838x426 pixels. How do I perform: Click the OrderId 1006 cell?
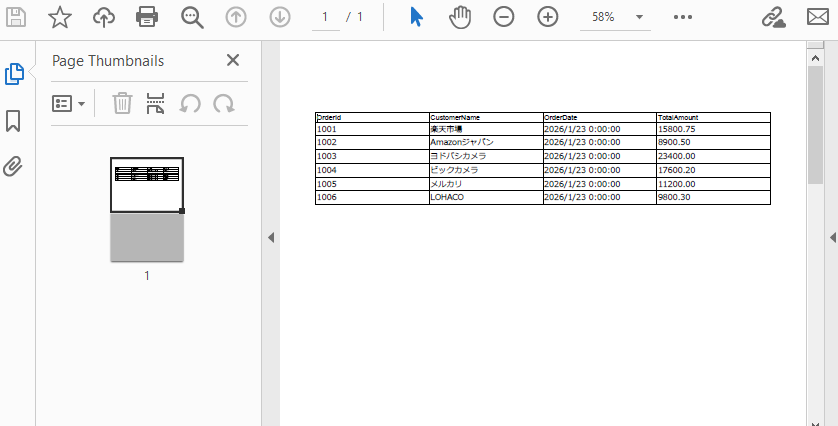(x=372, y=197)
